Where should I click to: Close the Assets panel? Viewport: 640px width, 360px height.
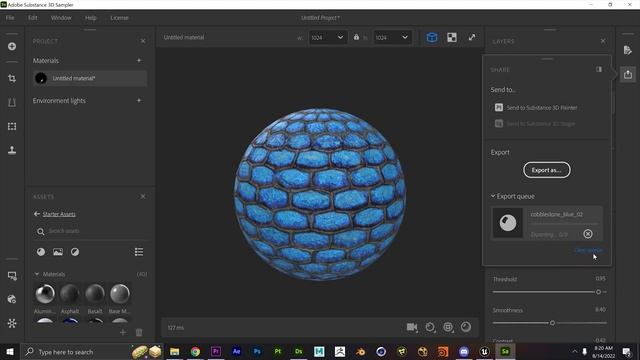pyautogui.click(x=143, y=196)
